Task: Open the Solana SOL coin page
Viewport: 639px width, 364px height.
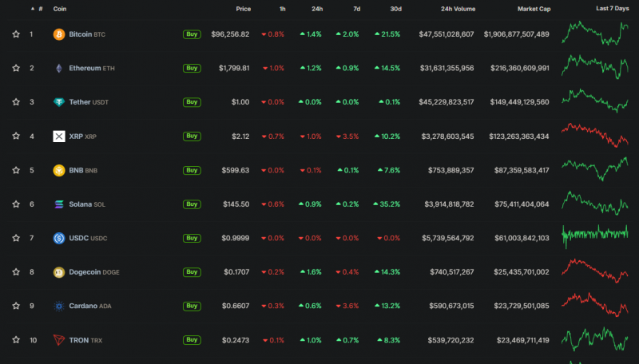Action: point(87,204)
